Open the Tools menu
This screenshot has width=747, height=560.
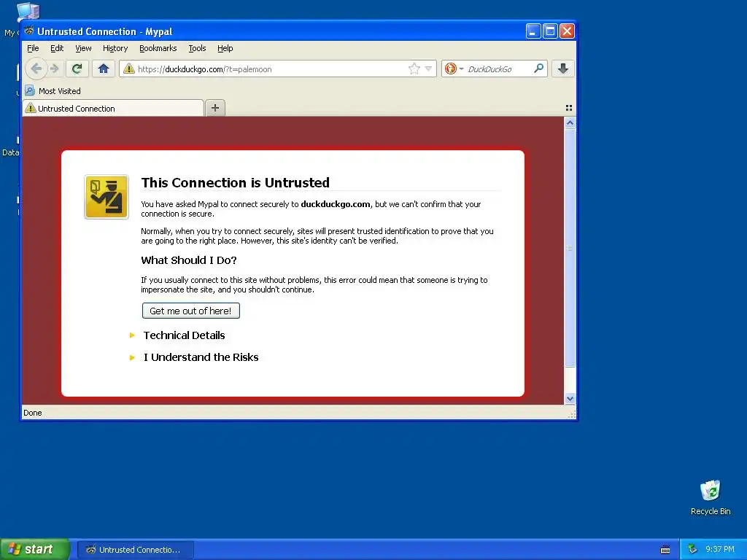tap(197, 48)
